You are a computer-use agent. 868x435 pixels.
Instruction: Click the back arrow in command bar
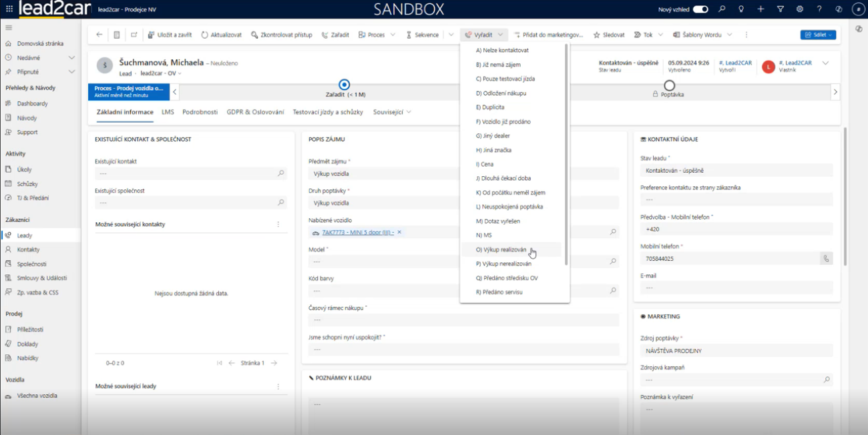(x=99, y=35)
